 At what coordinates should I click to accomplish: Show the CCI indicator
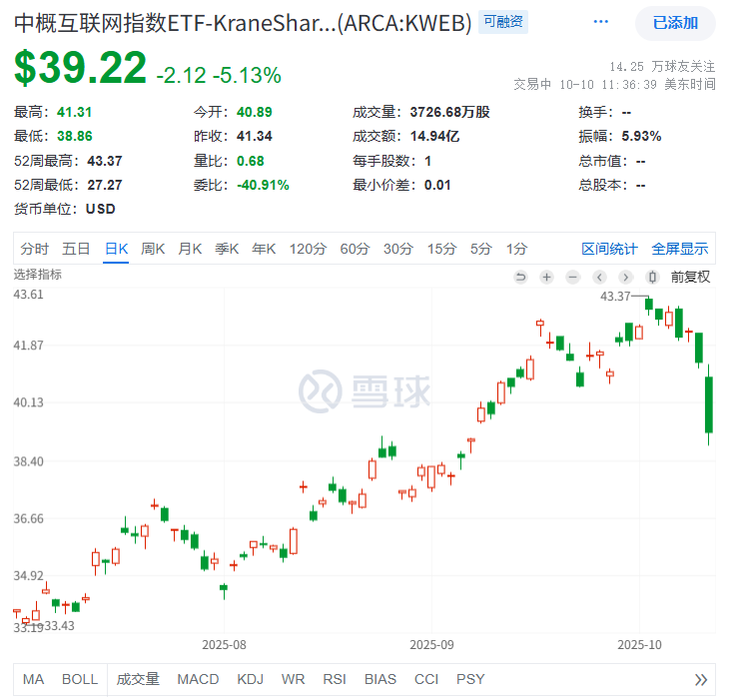425,680
